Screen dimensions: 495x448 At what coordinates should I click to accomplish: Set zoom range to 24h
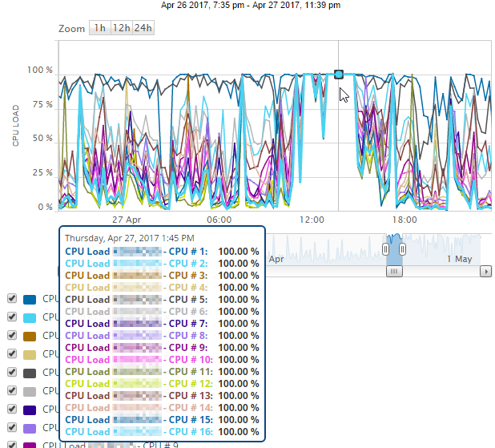tap(143, 28)
